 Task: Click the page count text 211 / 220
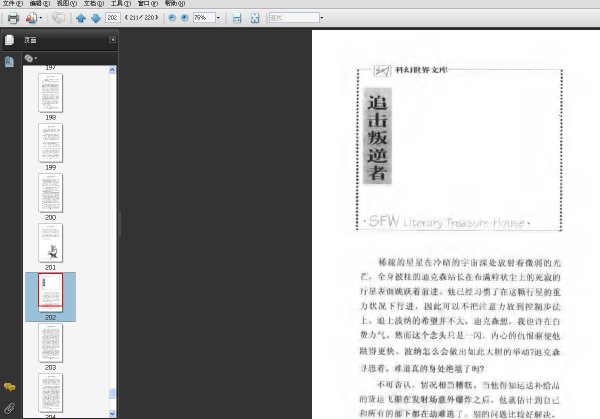(x=141, y=18)
